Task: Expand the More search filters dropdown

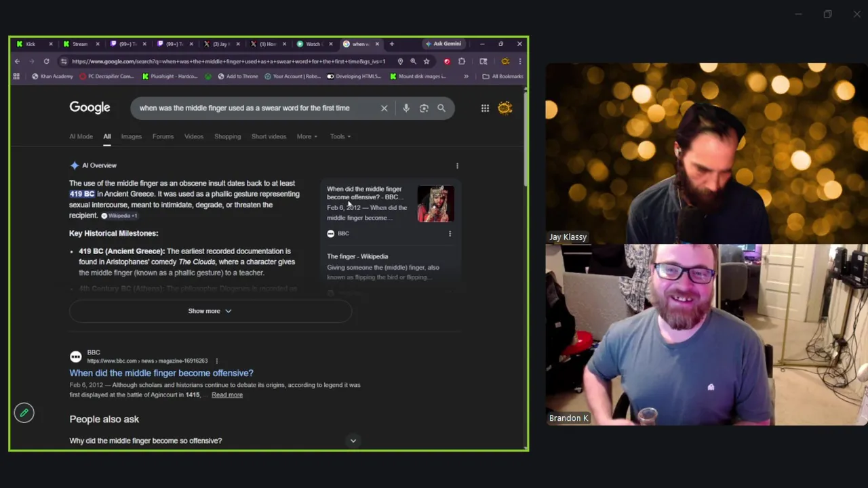Action: (307, 136)
